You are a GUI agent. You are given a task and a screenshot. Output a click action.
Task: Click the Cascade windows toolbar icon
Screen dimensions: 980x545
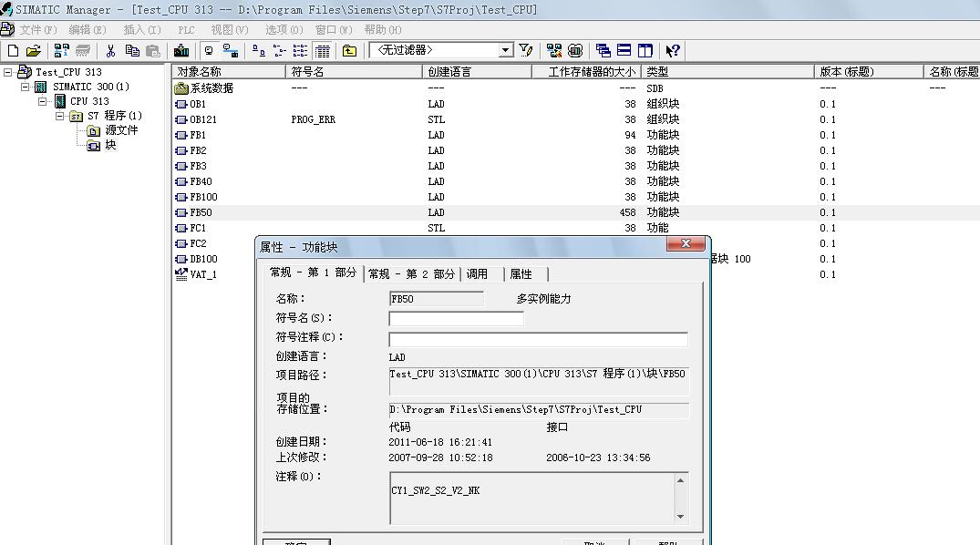603,51
